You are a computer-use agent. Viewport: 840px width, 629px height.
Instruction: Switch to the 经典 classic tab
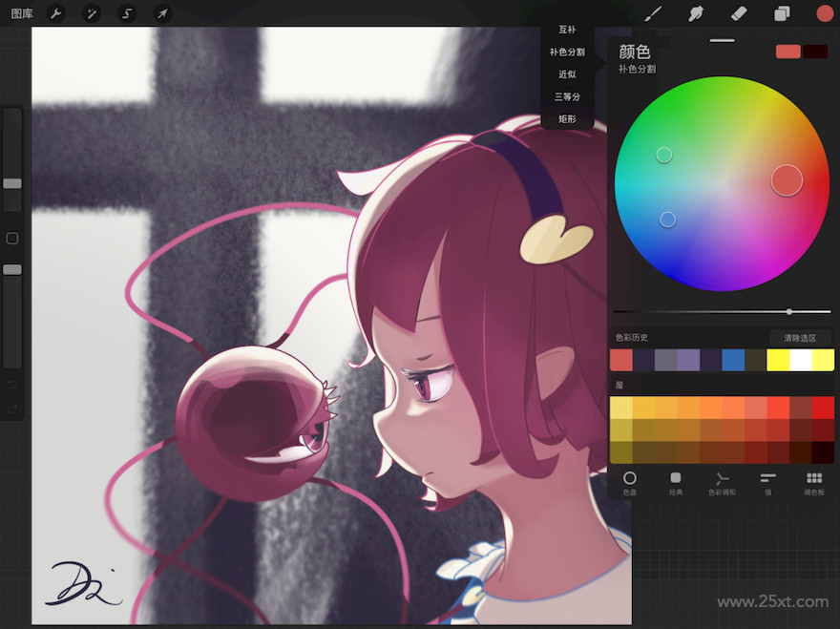[676, 482]
